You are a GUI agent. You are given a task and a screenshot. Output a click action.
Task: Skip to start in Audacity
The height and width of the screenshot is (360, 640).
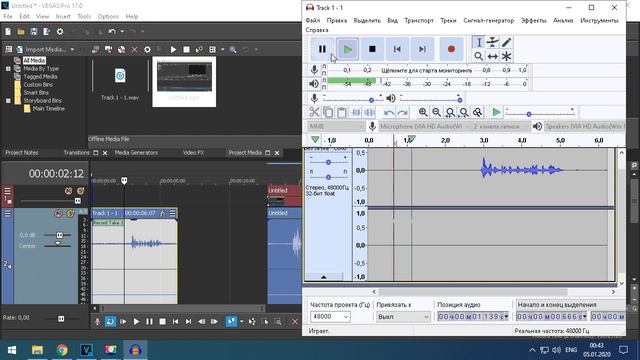pyautogui.click(x=397, y=49)
